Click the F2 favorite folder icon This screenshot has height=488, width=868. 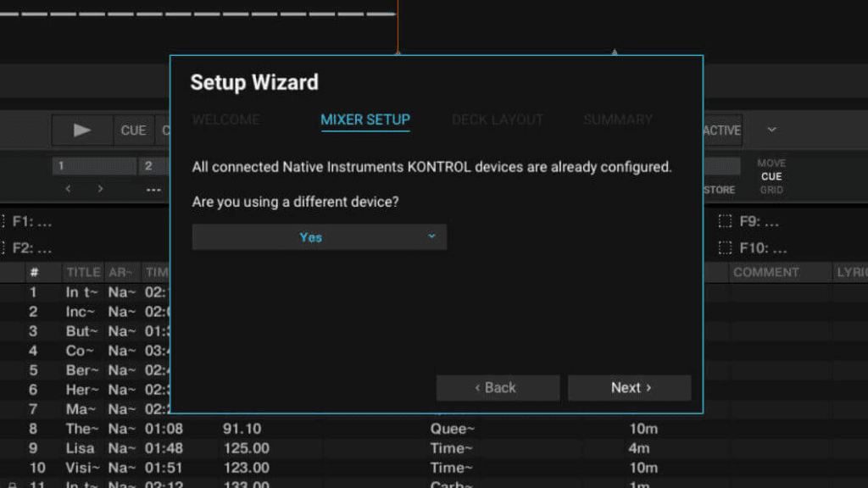(3, 248)
